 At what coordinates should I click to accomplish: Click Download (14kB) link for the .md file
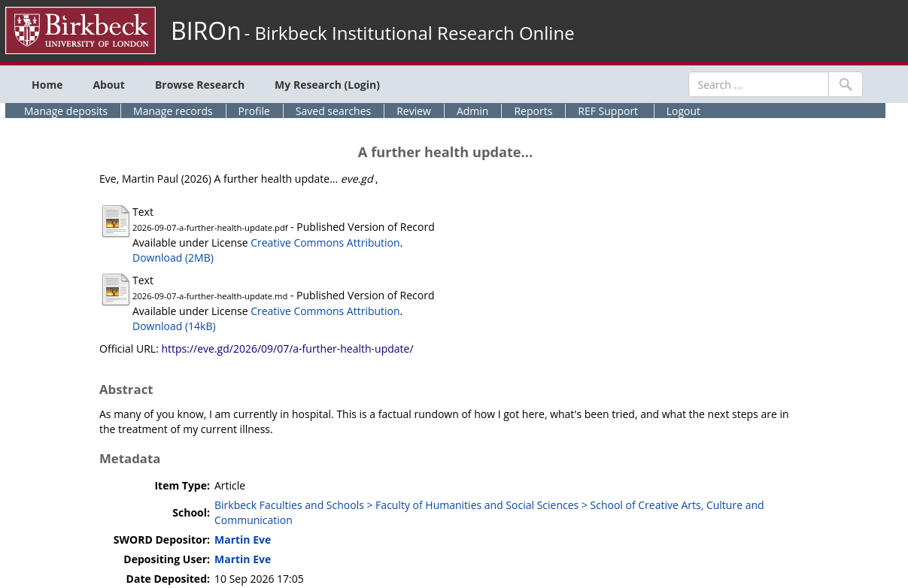click(x=174, y=326)
